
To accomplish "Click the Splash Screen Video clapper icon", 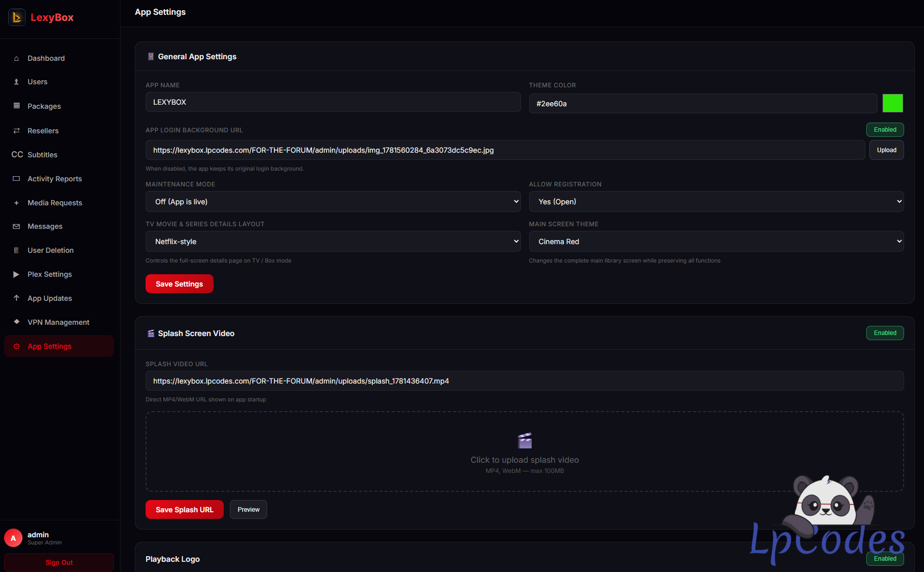I will click(x=151, y=333).
